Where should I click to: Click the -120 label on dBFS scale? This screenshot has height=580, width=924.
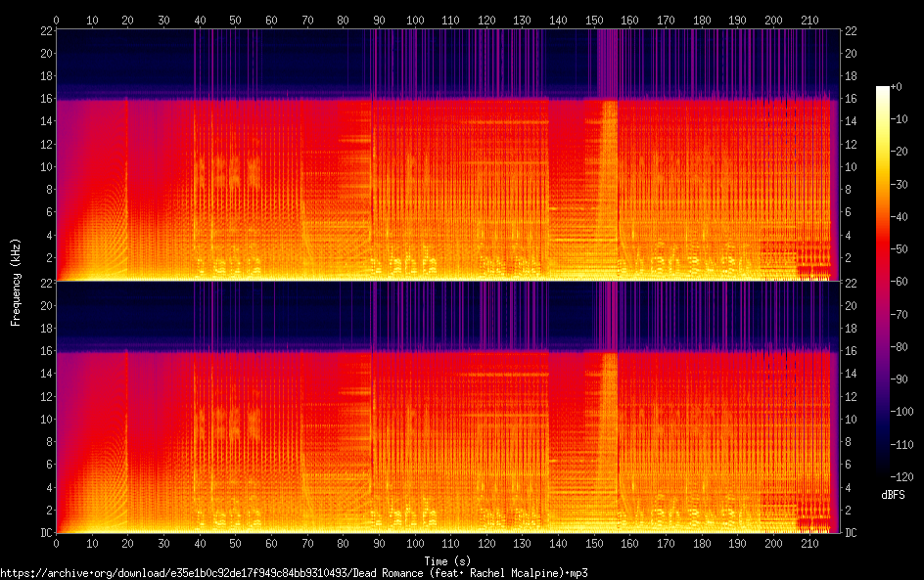[902, 477]
